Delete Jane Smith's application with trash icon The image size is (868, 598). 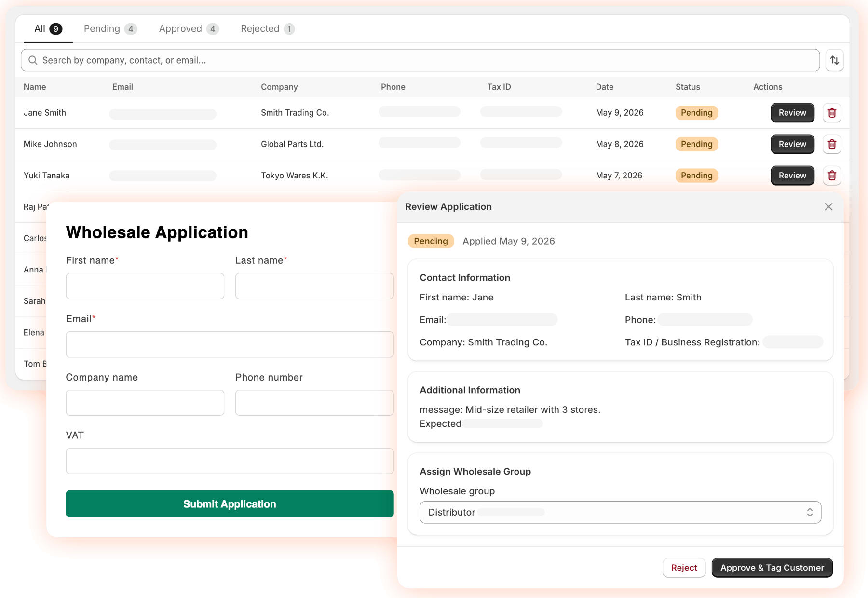coord(832,113)
